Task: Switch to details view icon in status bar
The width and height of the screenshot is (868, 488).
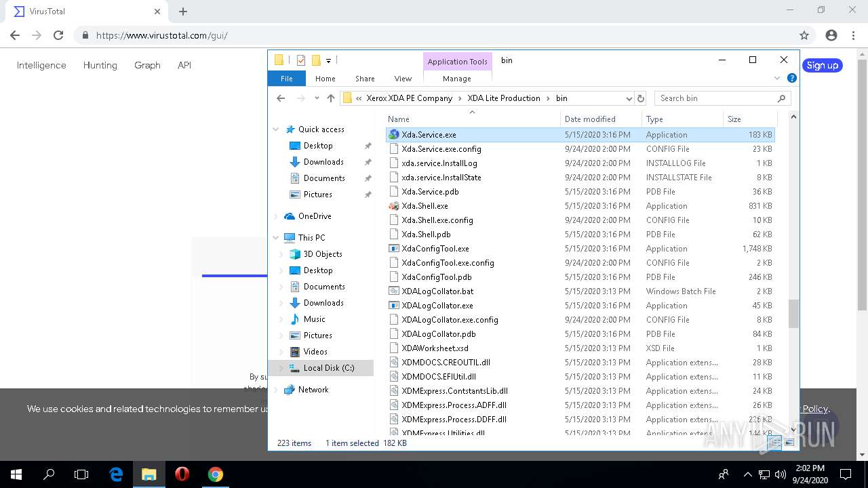Action: tap(774, 443)
